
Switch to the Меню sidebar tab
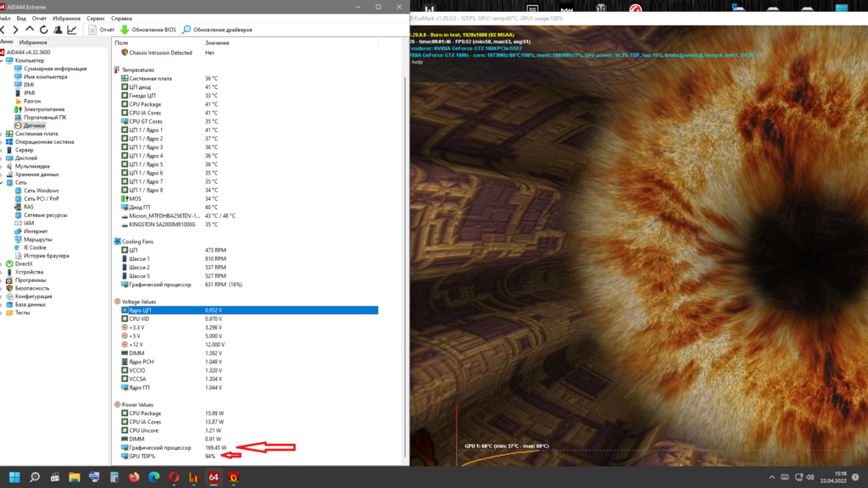pos(6,42)
